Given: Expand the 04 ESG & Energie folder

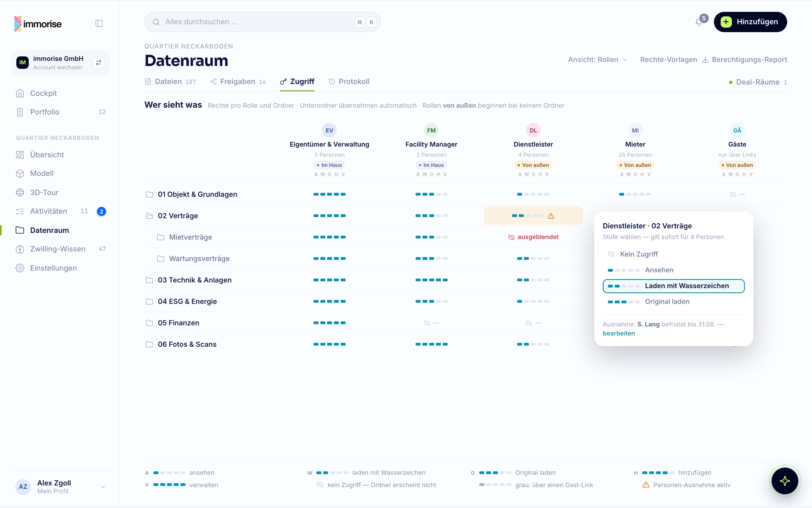Looking at the screenshot, I should click(x=149, y=302).
